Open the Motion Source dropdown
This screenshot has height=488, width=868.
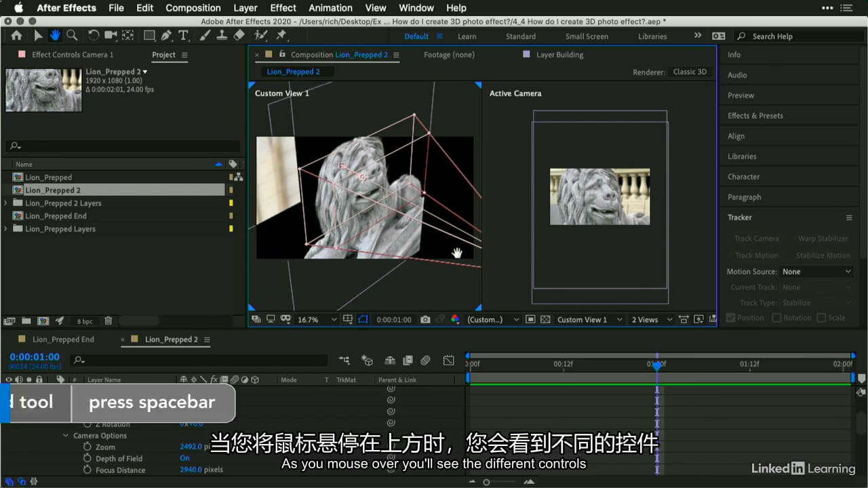click(x=816, y=272)
